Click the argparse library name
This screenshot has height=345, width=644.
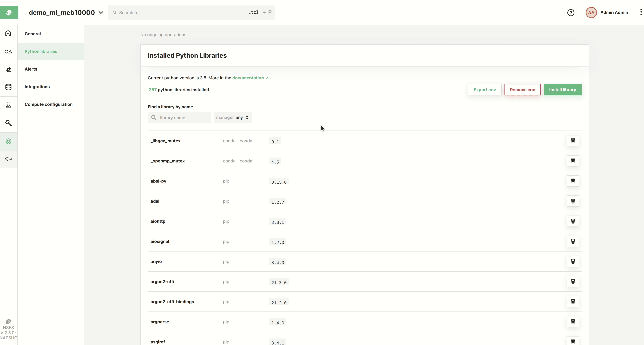pyautogui.click(x=160, y=322)
